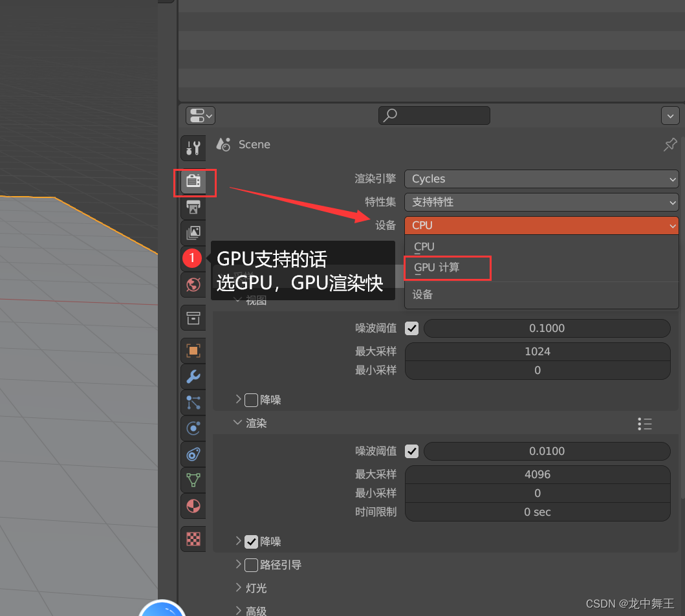
Task: Select CPU from the device list
Action: click(541, 247)
